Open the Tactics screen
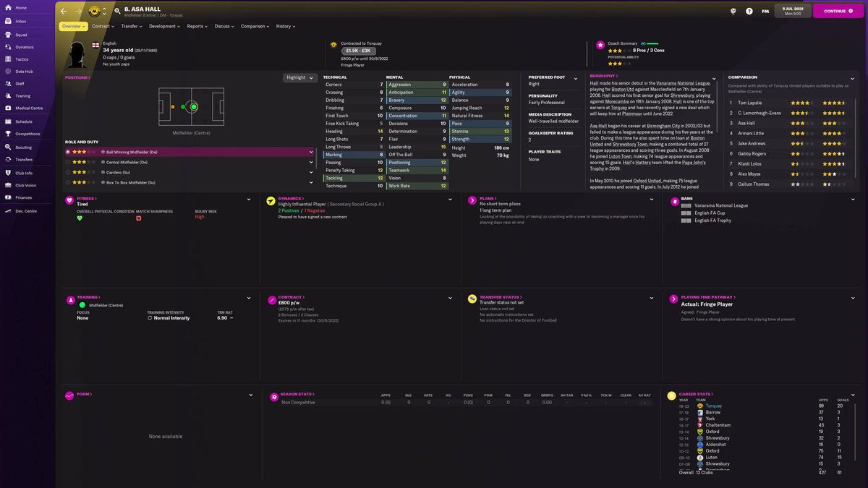Viewport: 868px width, 488px height. 23,59
